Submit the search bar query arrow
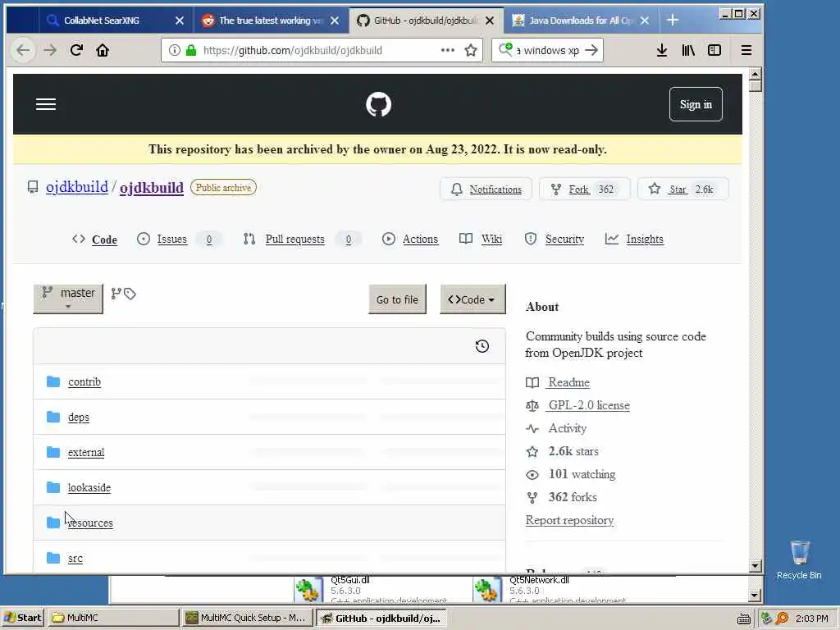The height and width of the screenshot is (630, 840). (x=591, y=50)
